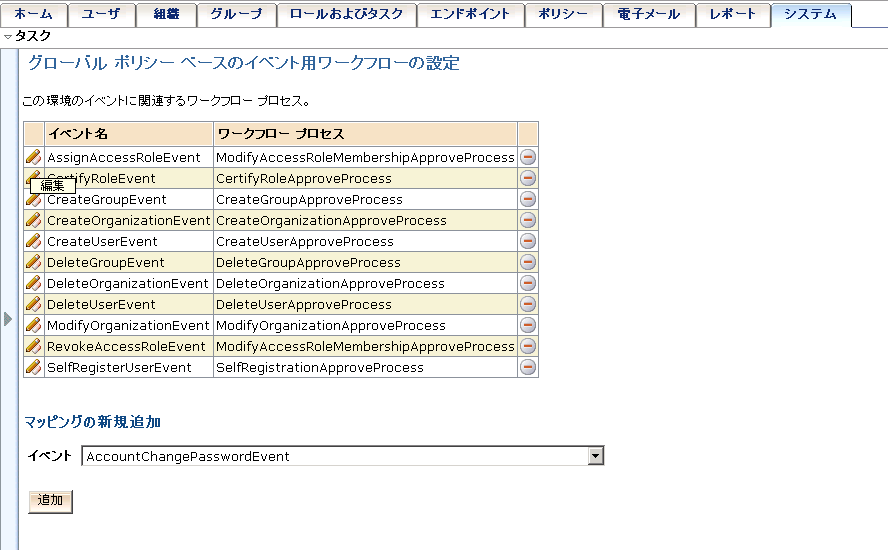Image resolution: width=888 pixels, height=550 pixels.
Task: Remove the CreateUserEvent mapping
Action: tap(528, 241)
